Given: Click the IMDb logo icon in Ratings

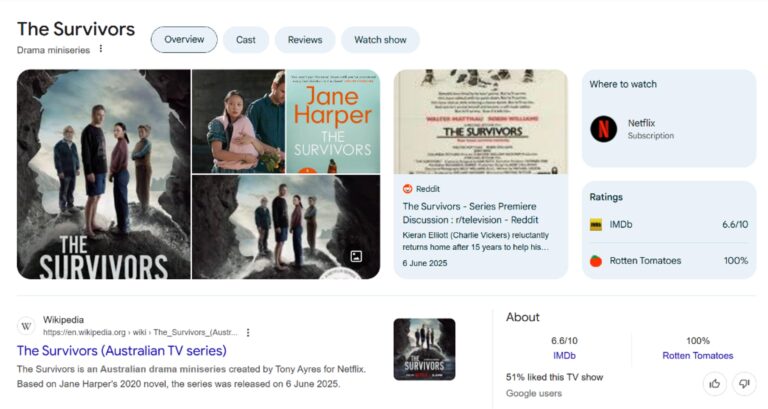Looking at the screenshot, I should 596,225.
